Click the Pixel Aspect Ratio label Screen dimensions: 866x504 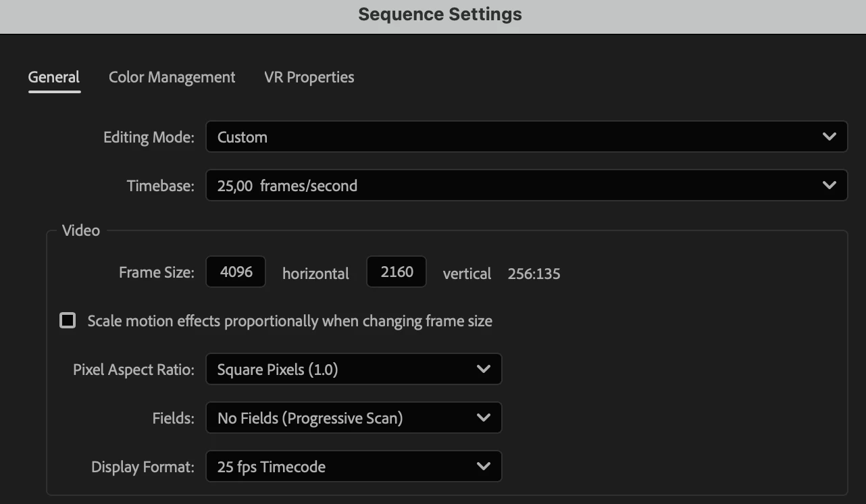(x=133, y=370)
